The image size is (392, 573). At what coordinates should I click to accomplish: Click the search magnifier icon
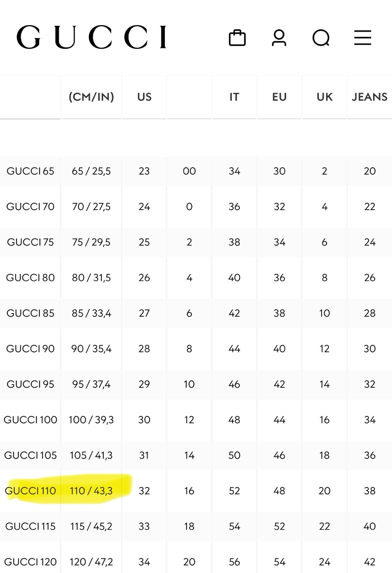(321, 38)
